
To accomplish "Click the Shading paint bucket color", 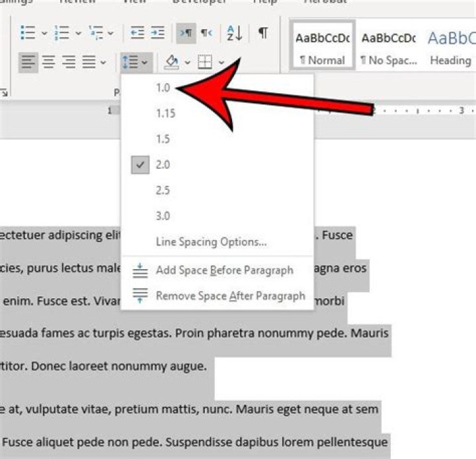I will point(172,62).
